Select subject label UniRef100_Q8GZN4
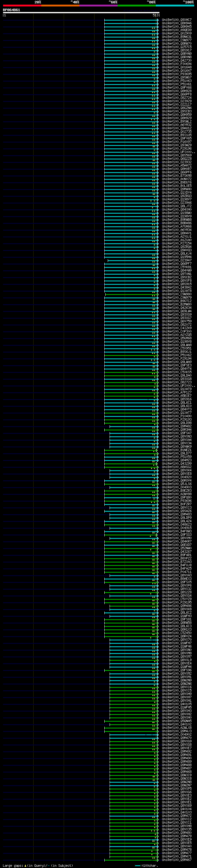197x868 pixels. click(x=177, y=108)
